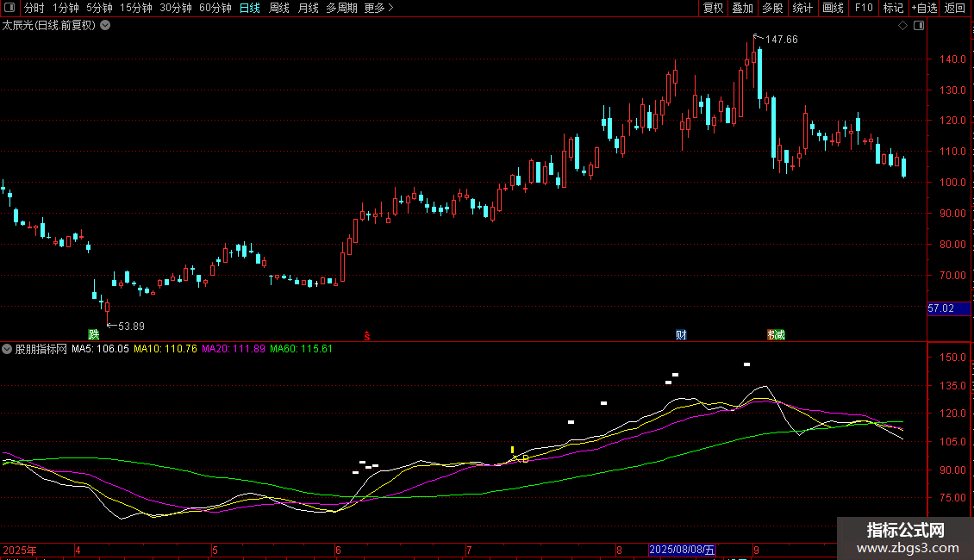This screenshot has height=560, width=974.
Task: Open 多周期 multi-period view
Action: (x=341, y=8)
